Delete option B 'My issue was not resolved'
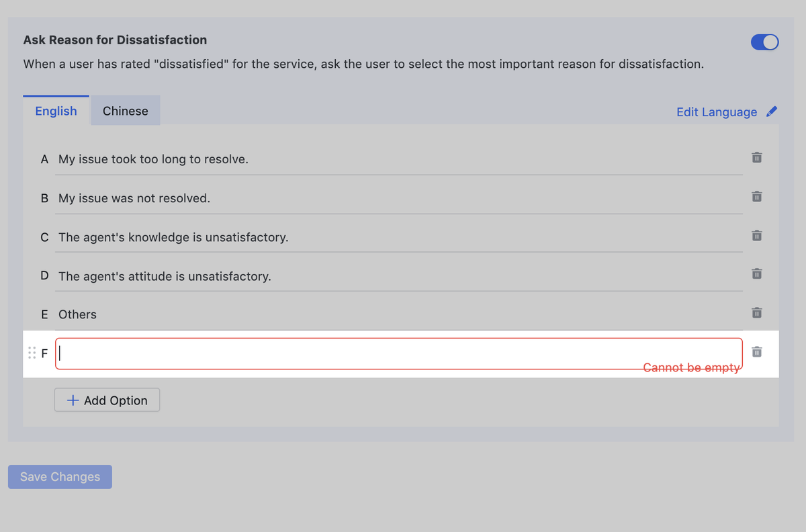The width and height of the screenshot is (806, 532). click(x=756, y=197)
